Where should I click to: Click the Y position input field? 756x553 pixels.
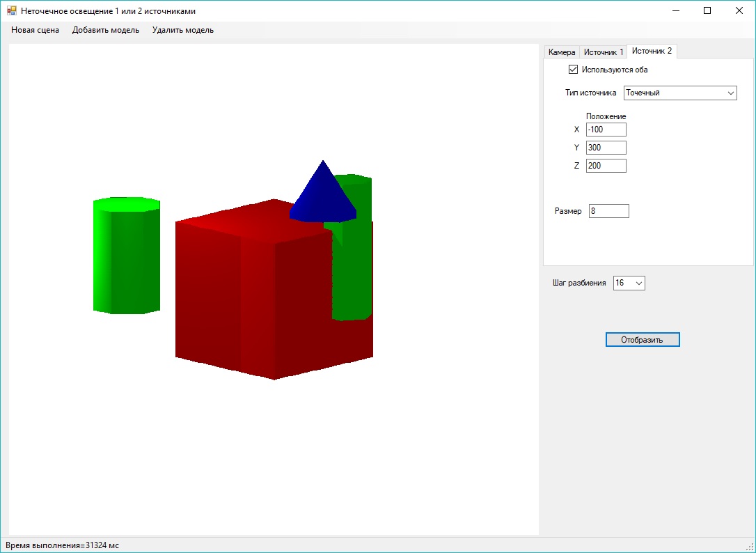click(x=606, y=148)
